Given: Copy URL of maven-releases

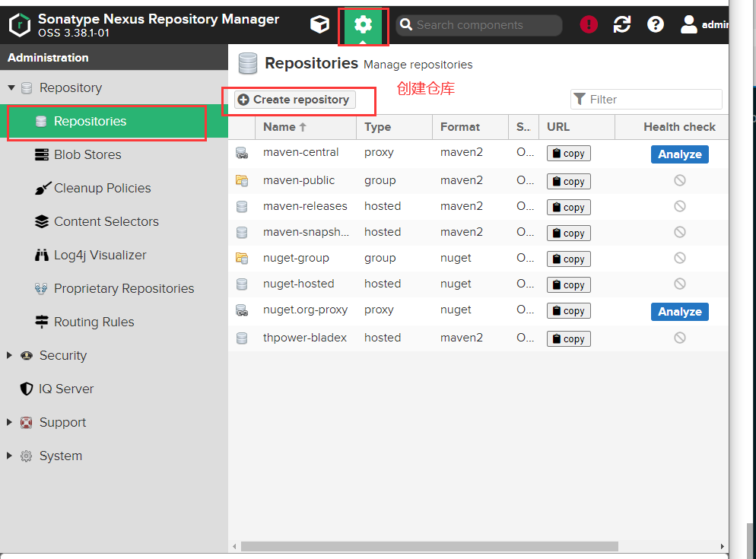Looking at the screenshot, I should [568, 208].
